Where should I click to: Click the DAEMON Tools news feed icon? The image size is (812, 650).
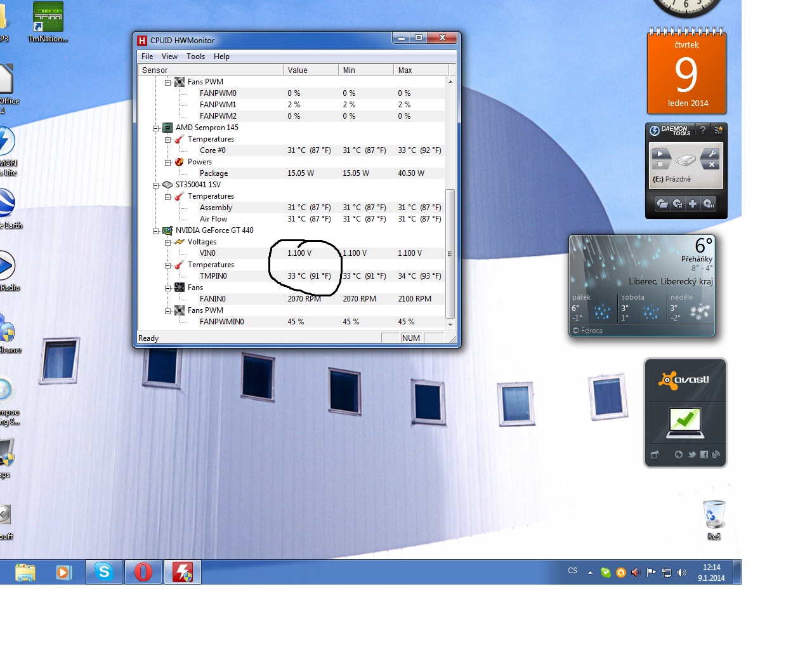tap(719, 129)
